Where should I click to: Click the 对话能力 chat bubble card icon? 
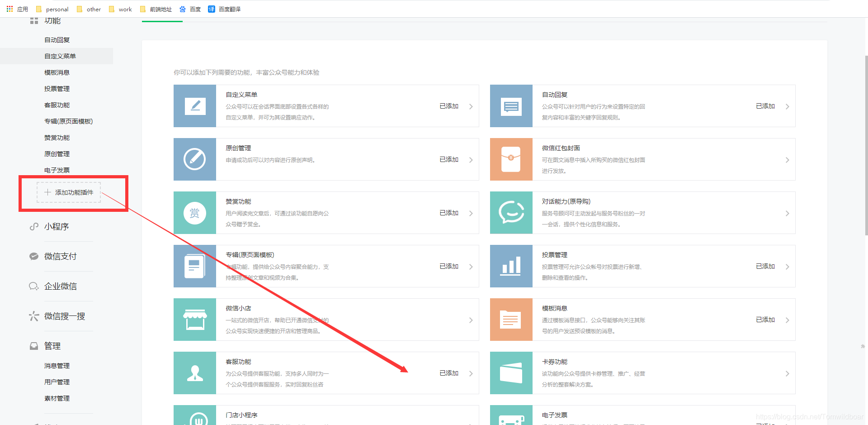pyautogui.click(x=511, y=213)
